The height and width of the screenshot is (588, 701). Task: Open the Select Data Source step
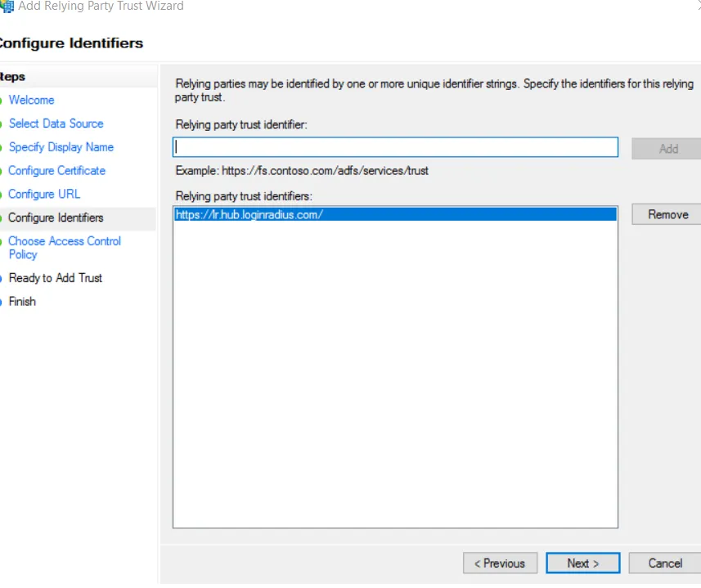pyautogui.click(x=56, y=123)
